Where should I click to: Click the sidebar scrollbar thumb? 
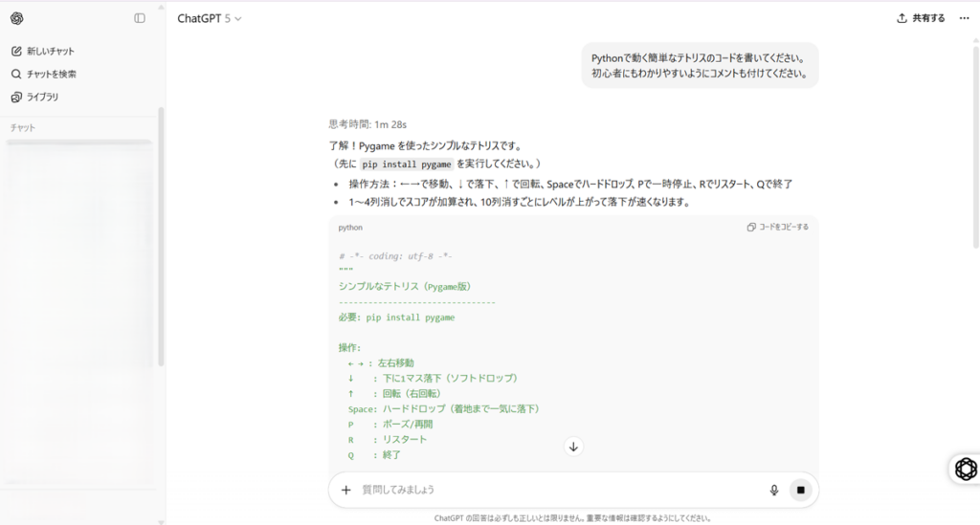coord(161,237)
